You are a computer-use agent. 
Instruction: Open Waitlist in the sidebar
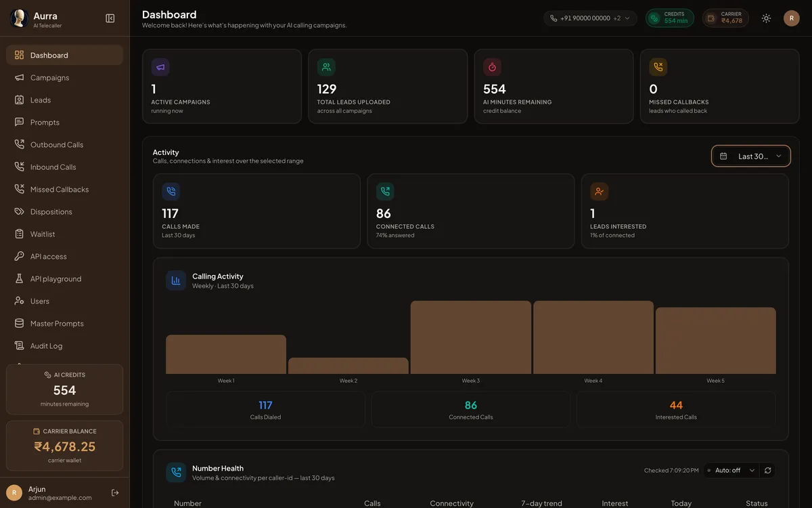64,234
